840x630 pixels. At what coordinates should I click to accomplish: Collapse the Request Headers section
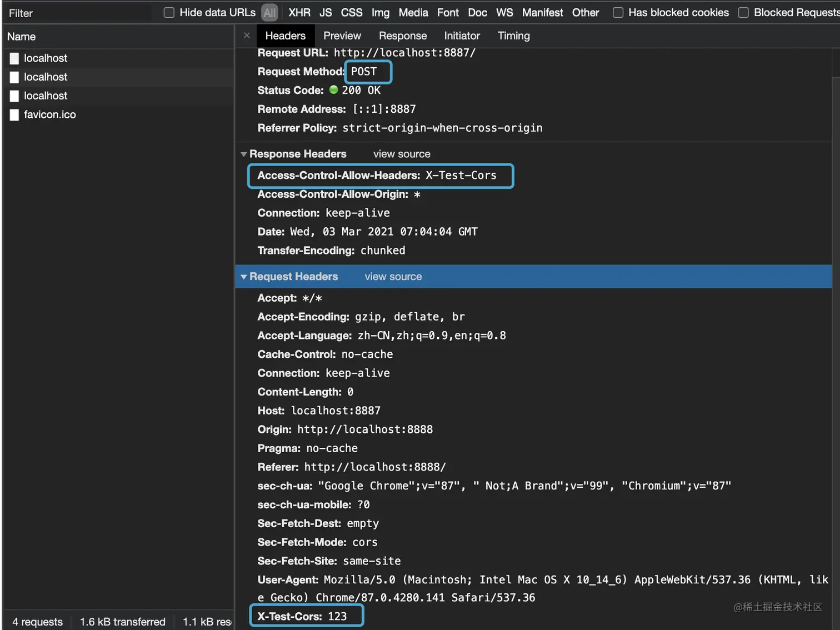243,277
